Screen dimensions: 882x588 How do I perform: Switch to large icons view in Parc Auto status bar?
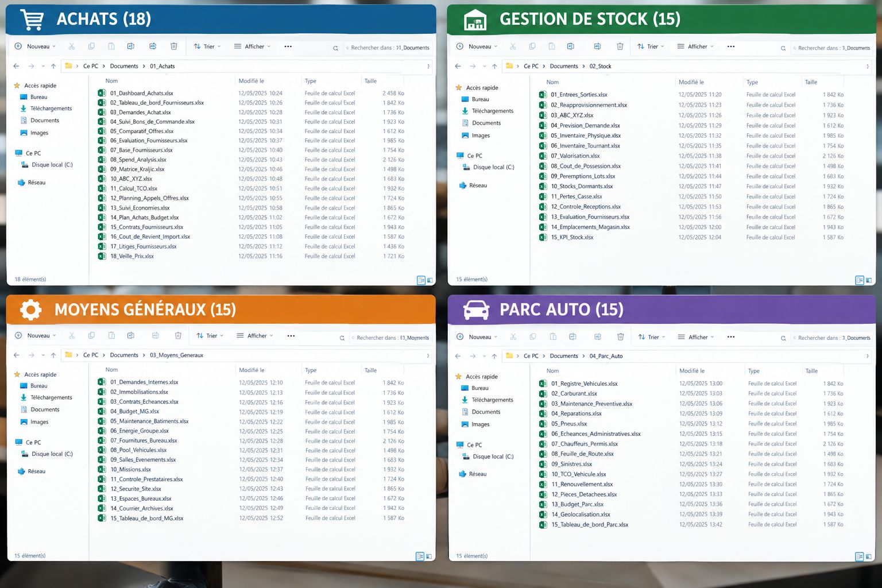tap(869, 556)
